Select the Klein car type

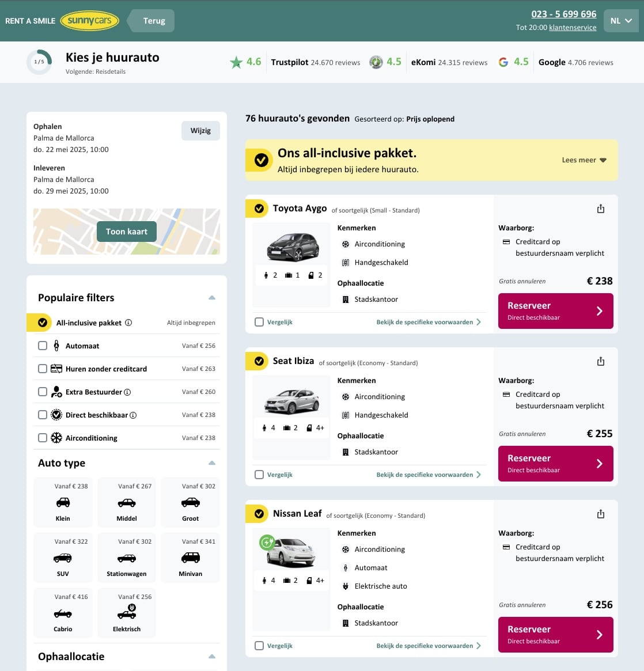point(63,502)
